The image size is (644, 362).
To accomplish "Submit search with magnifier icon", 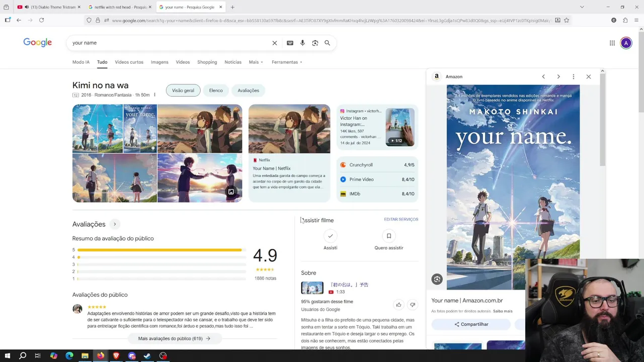I will (x=327, y=43).
